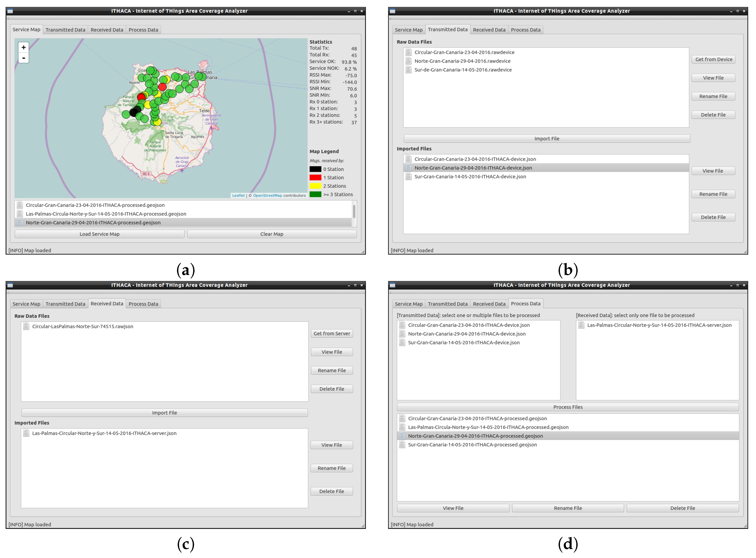Image resolution: width=756 pixels, height=558 pixels.
Task: Click file icon of Sur-de-Gran-Canaria-14-05-2016.rawdevice
Action: point(408,70)
